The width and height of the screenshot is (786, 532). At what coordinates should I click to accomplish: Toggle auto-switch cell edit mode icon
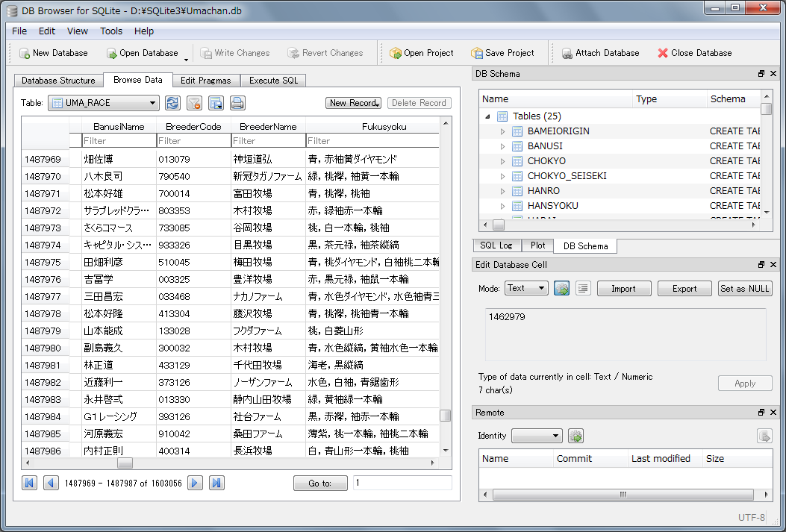point(561,289)
